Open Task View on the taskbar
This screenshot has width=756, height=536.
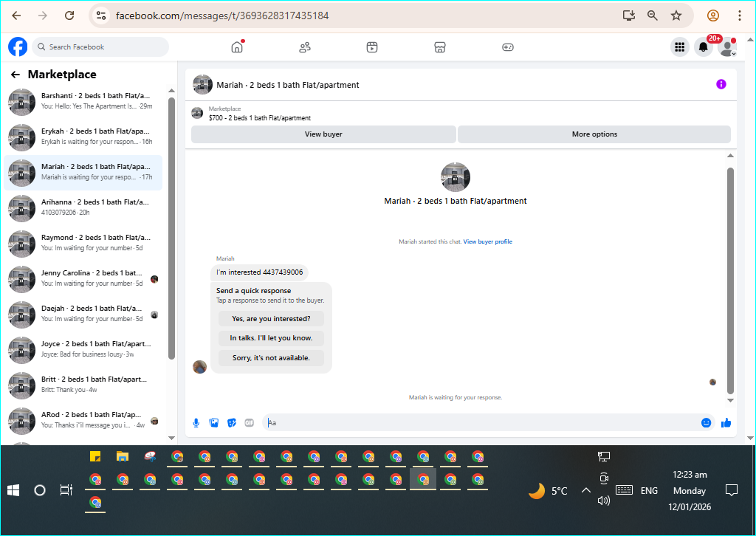tap(66, 491)
